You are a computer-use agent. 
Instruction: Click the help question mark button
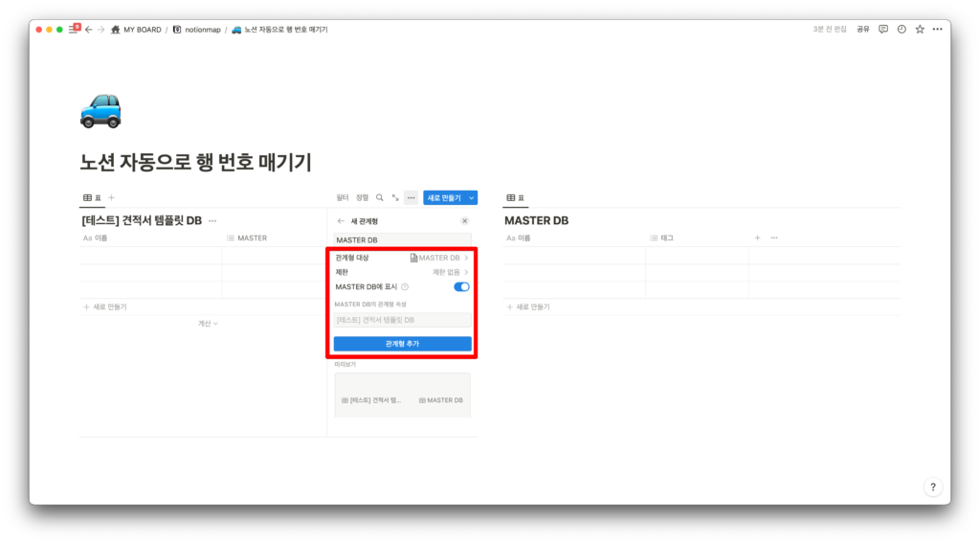tap(933, 486)
